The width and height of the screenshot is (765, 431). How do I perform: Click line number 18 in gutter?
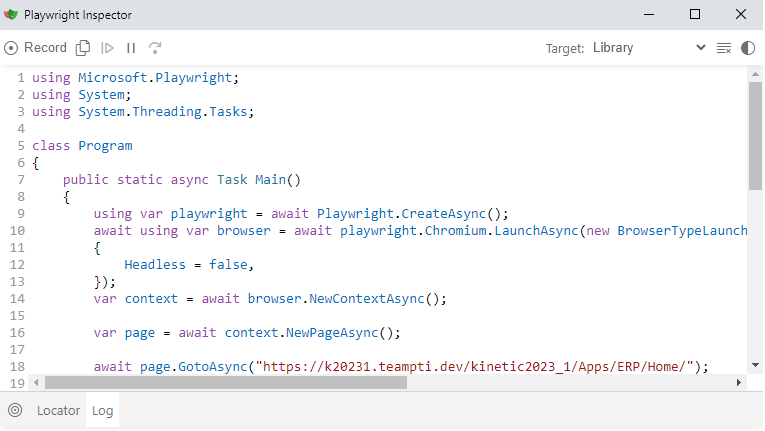(17, 367)
